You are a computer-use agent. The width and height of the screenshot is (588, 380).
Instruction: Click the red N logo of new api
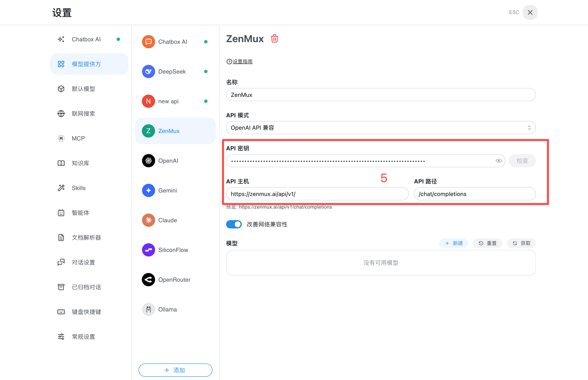point(148,101)
